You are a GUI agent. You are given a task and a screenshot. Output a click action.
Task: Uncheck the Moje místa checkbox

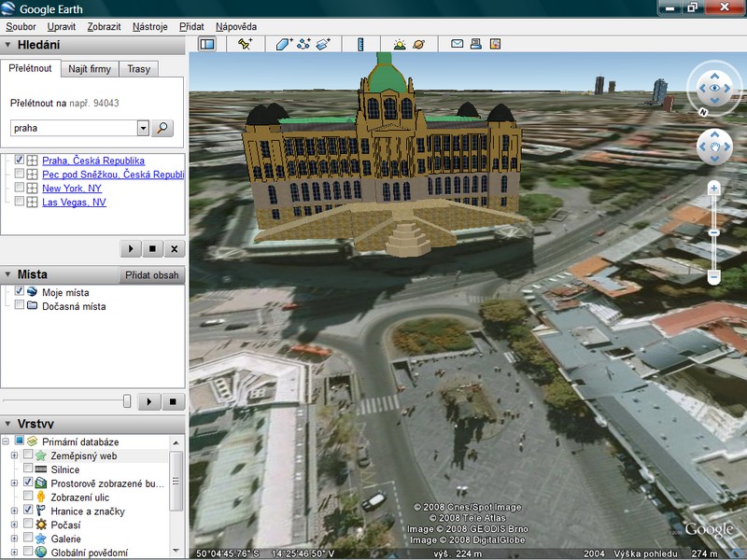pos(19,291)
